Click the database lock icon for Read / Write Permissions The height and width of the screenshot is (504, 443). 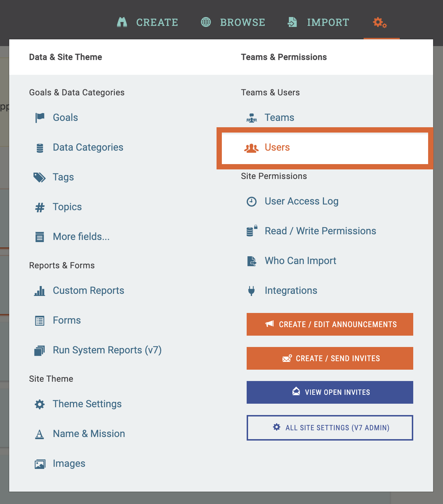tap(252, 231)
